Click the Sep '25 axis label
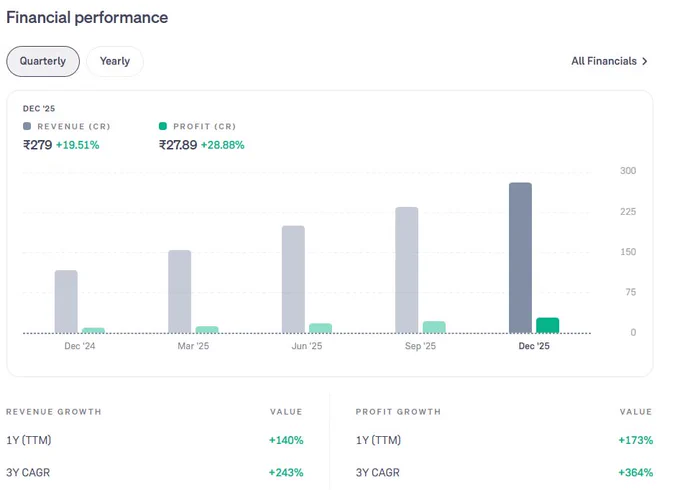Viewport: 680px width, 490px height. pos(420,346)
